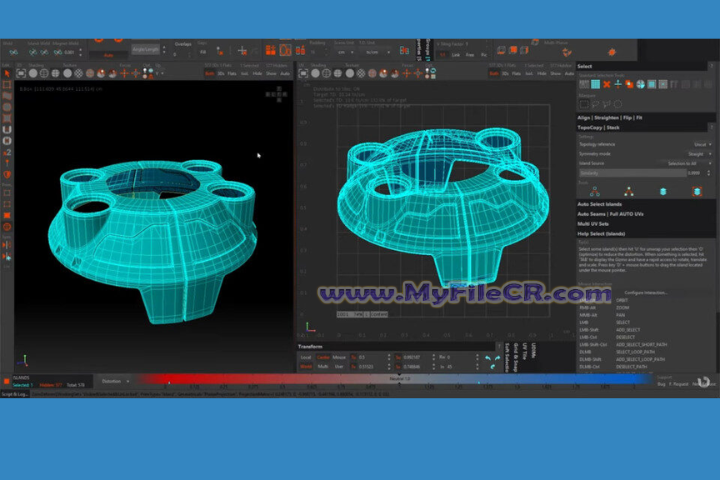The image size is (720, 480).
Task: Select the arrow Edit tool in left toolbar
Action: (x=7, y=73)
